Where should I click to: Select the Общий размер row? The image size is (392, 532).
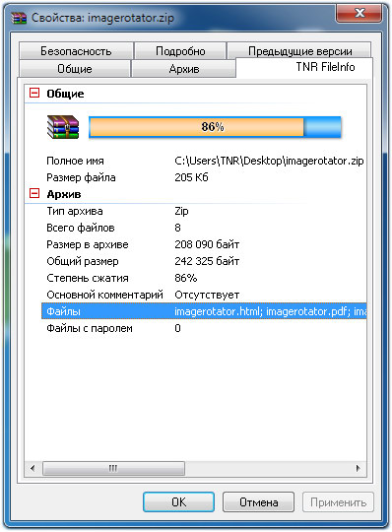tap(204, 261)
